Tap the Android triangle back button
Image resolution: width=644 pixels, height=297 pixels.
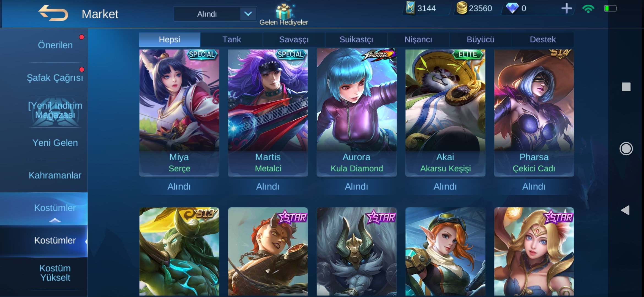[625, 210]
